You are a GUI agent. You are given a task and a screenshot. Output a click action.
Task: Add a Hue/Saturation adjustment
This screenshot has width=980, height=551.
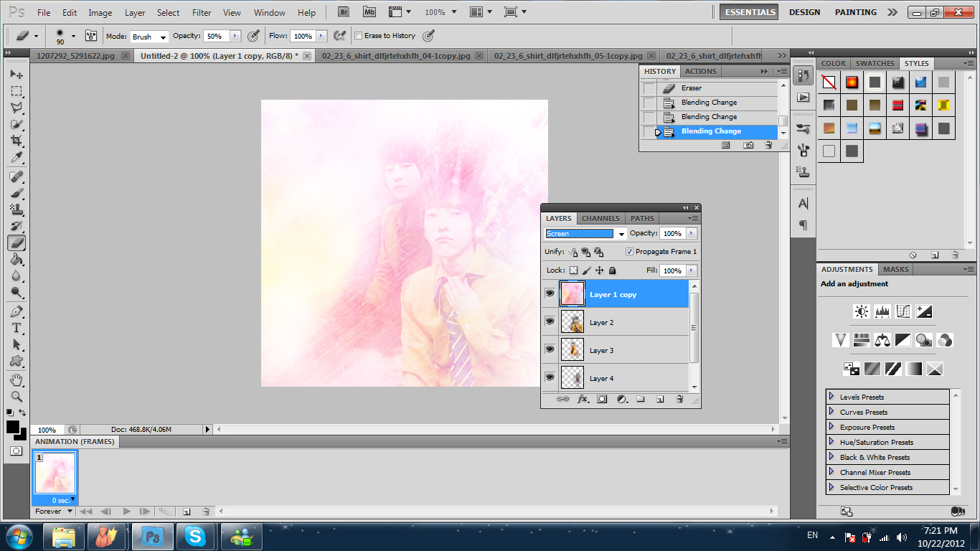(861, 340)
